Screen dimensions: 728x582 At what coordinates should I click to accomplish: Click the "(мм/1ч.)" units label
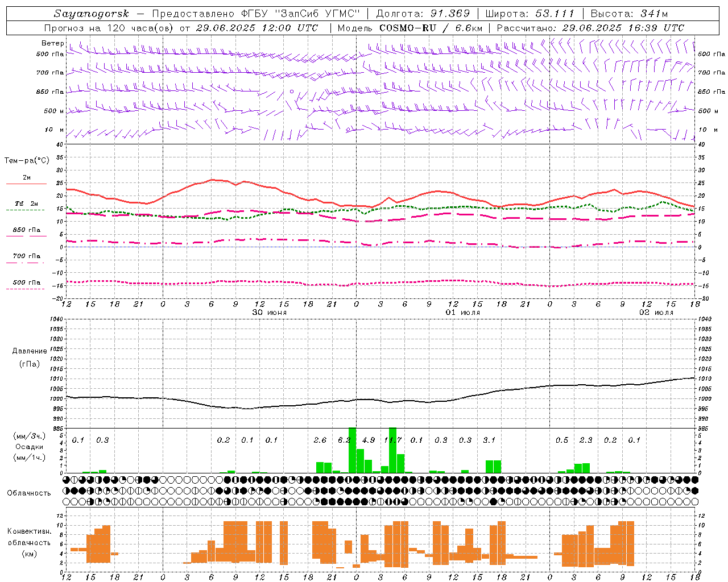pyautogui.click(x=30, y=458)
